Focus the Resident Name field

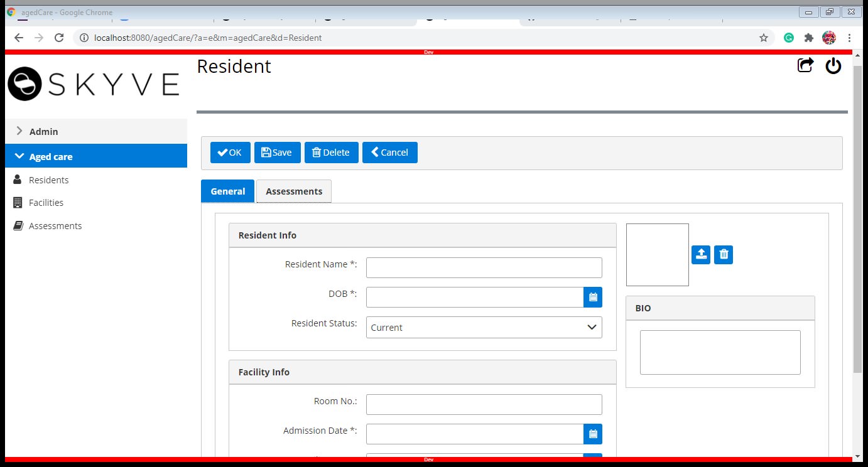click(484, 267)
